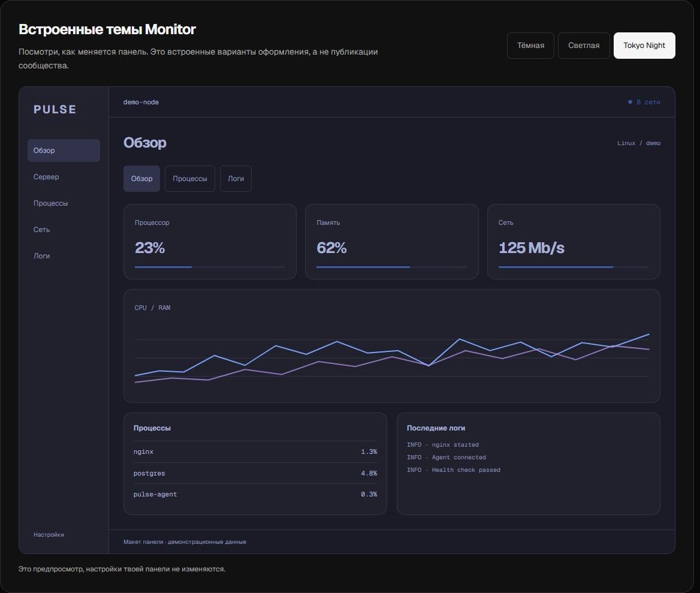This screenshot has height=593, width=700.
Task: Click the В сети status dot
Action: [630, 103]
